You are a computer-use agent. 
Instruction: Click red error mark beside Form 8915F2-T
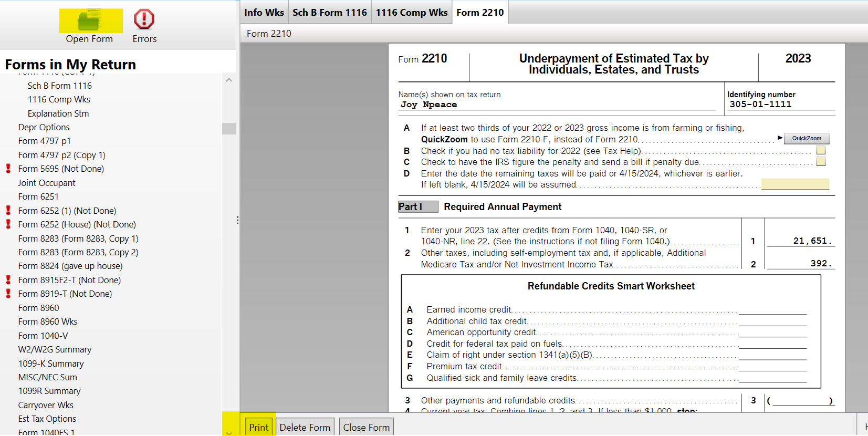coord(8,280)
